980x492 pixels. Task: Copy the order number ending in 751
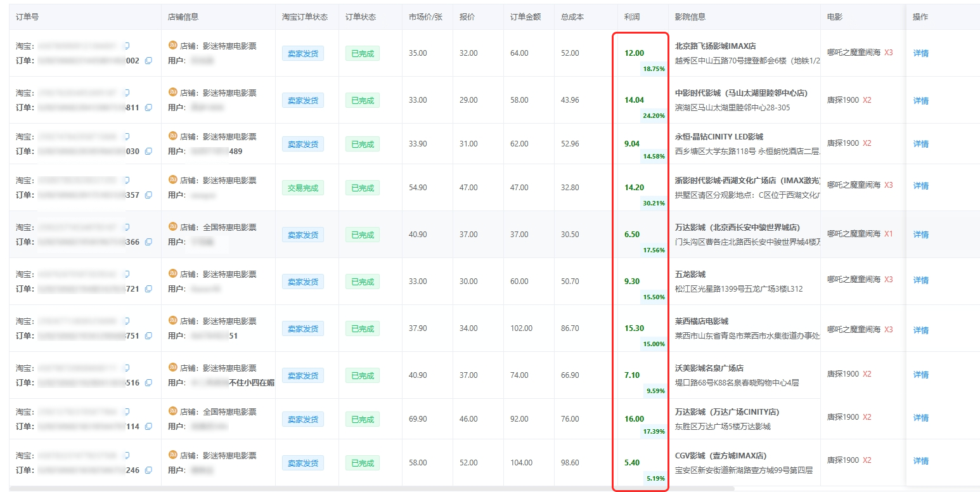(148, 336)
